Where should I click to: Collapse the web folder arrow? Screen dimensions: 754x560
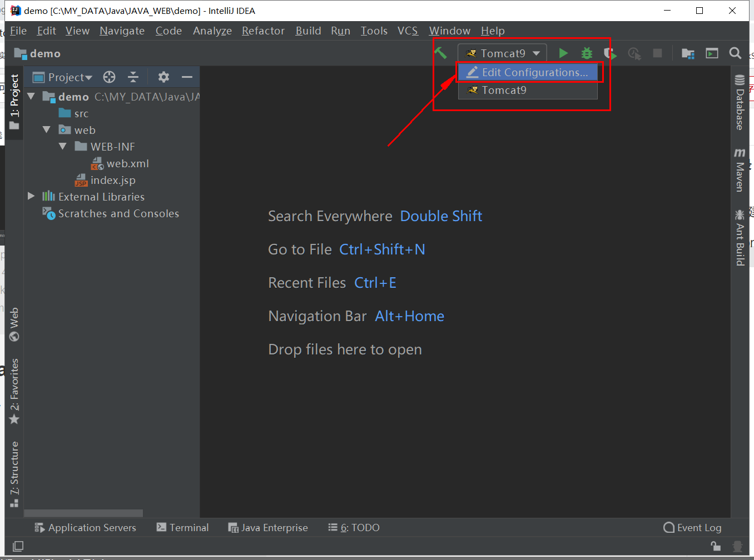pyautogui.click(x=47, y=130)
